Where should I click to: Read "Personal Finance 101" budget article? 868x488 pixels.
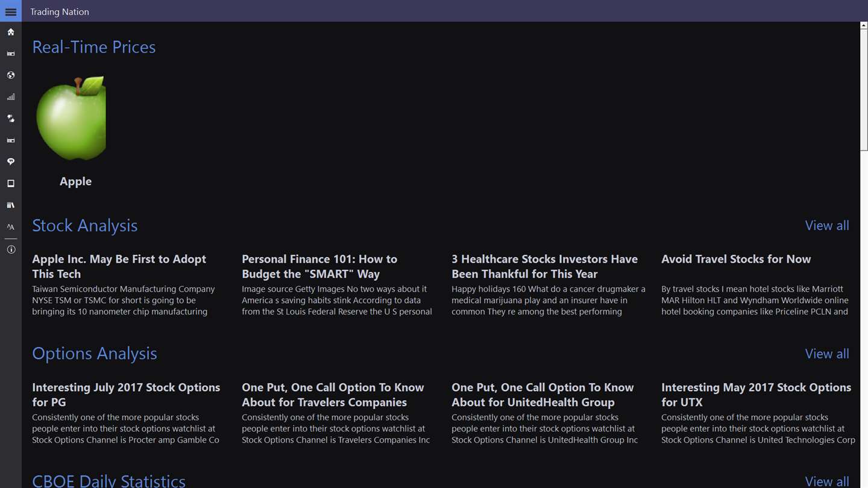(x=319, y=266)
